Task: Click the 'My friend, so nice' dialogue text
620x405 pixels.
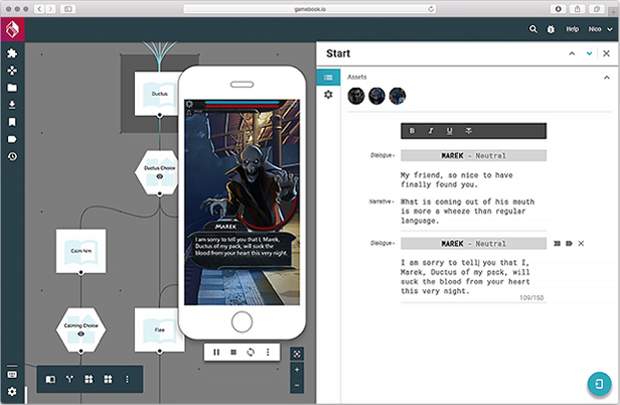Action: pos(457,180)
